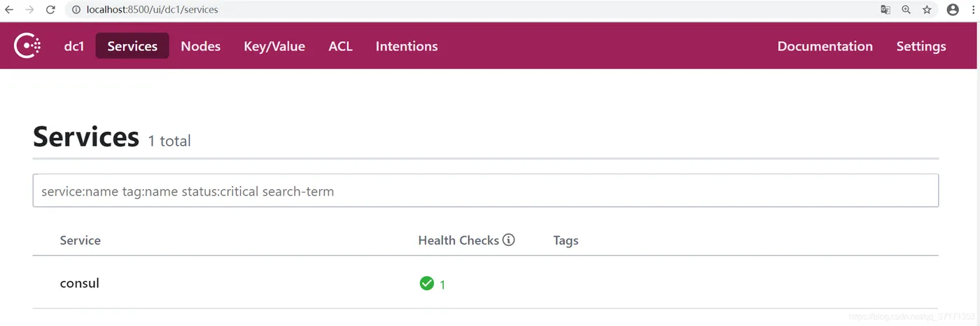Open the browser three-dot menu
The image size is (980, 326).
pyautogui.click(x=973, y=10)
